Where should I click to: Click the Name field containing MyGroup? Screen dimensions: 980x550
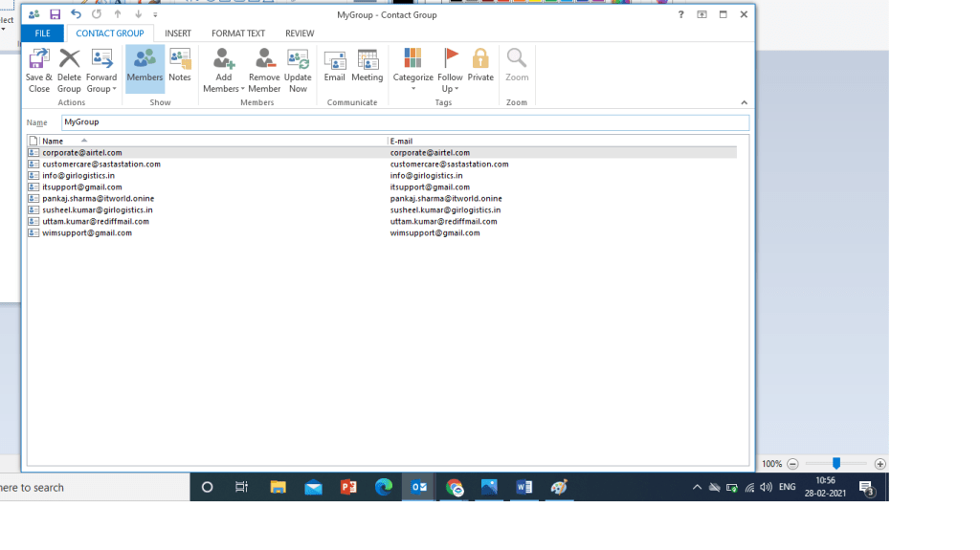tap(405, 122)
